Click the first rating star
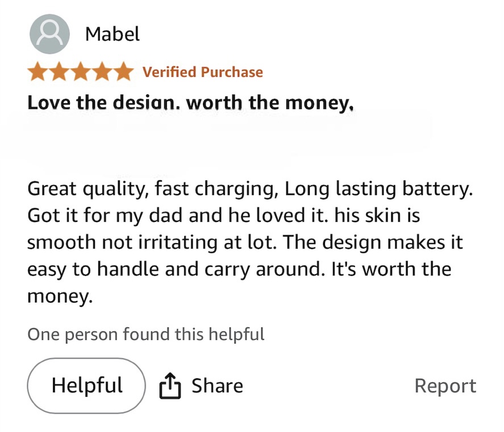 pos(38,72)
